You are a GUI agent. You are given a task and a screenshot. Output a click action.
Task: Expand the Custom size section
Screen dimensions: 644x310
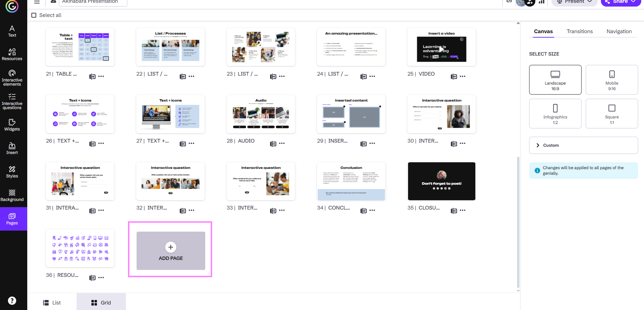tap(583, 145)
